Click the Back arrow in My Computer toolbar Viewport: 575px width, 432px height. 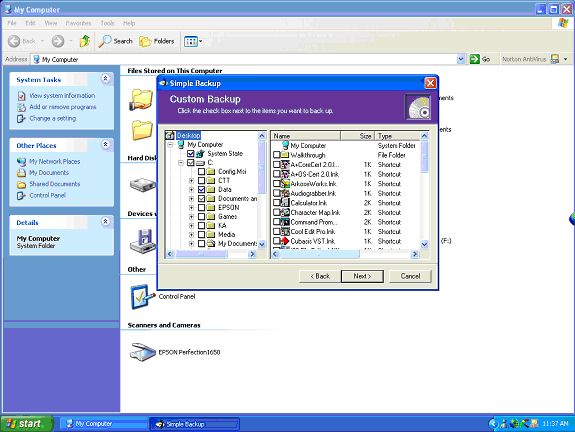14,41
